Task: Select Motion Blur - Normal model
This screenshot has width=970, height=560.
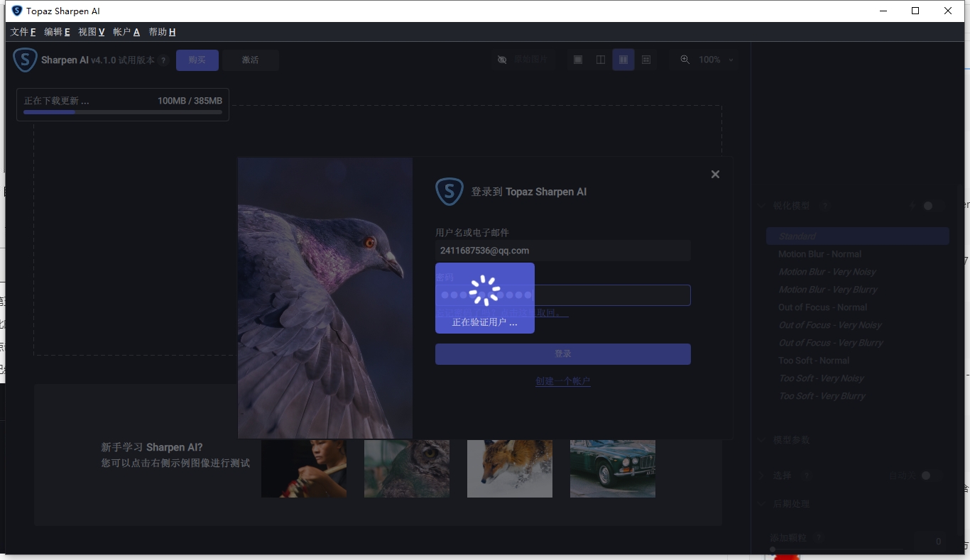Action: coord(858,254)
